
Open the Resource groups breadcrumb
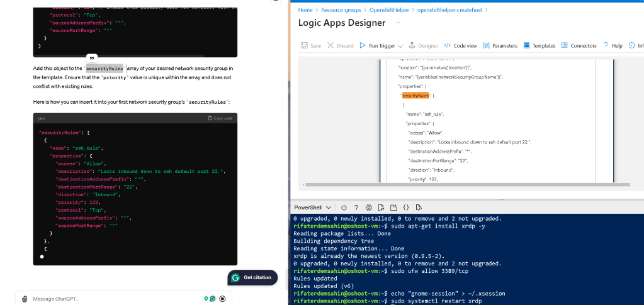(x=341, y=10)
